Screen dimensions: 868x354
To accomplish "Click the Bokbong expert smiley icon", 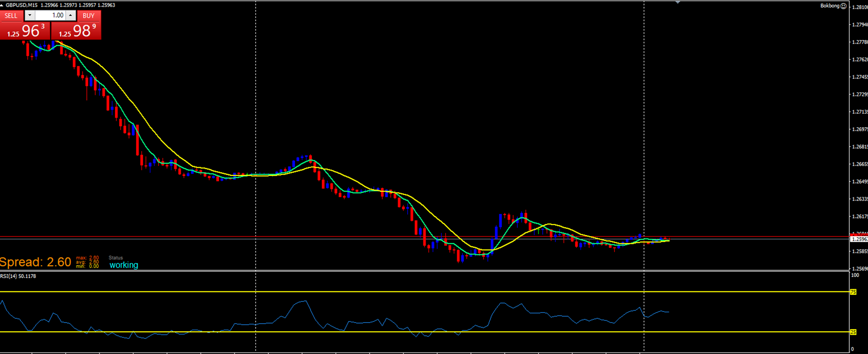I will [x=843, y=6].
